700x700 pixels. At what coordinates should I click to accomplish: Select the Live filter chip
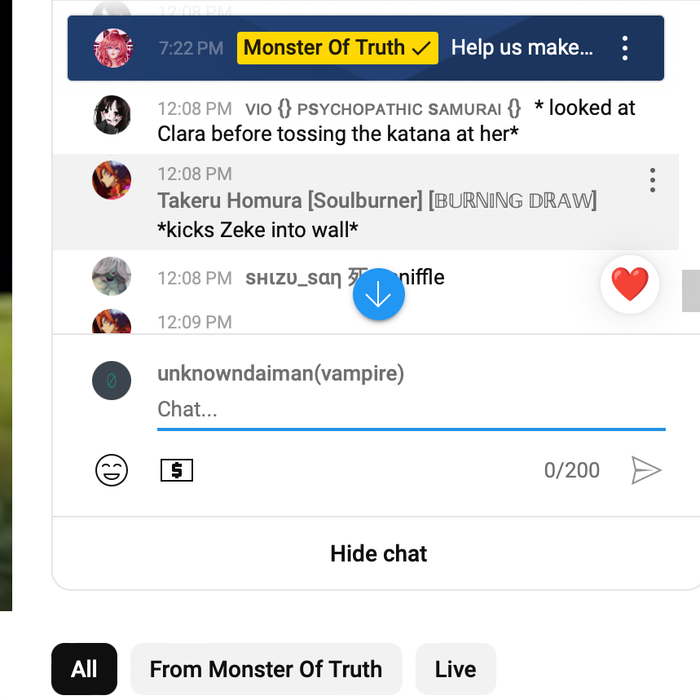[455, 669]
